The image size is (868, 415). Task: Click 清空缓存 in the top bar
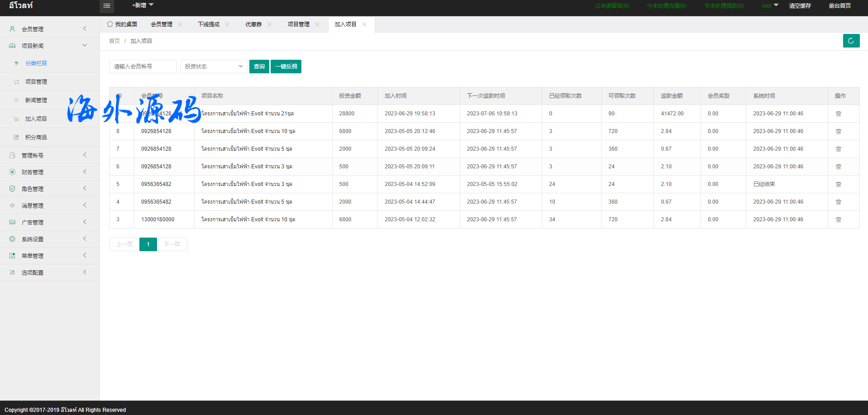pos(800,6)
